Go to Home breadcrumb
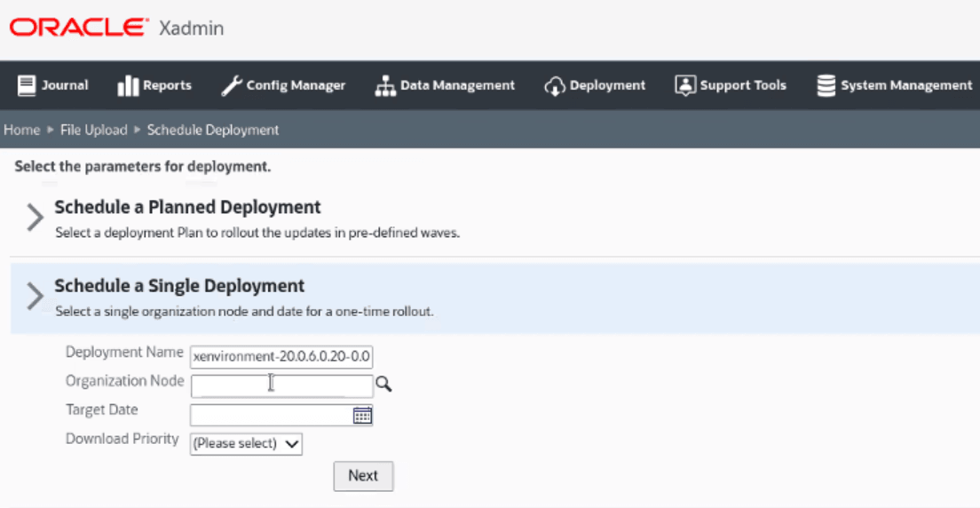 point(22,131)
